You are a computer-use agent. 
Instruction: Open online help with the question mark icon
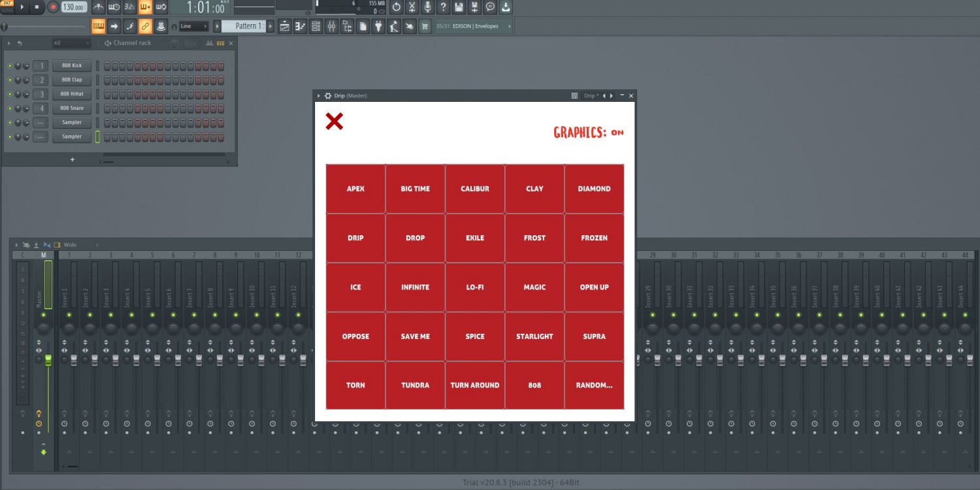point(444,7)
